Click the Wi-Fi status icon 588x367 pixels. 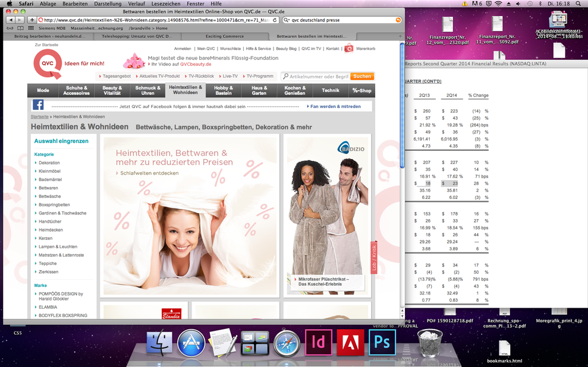point(498,4)
